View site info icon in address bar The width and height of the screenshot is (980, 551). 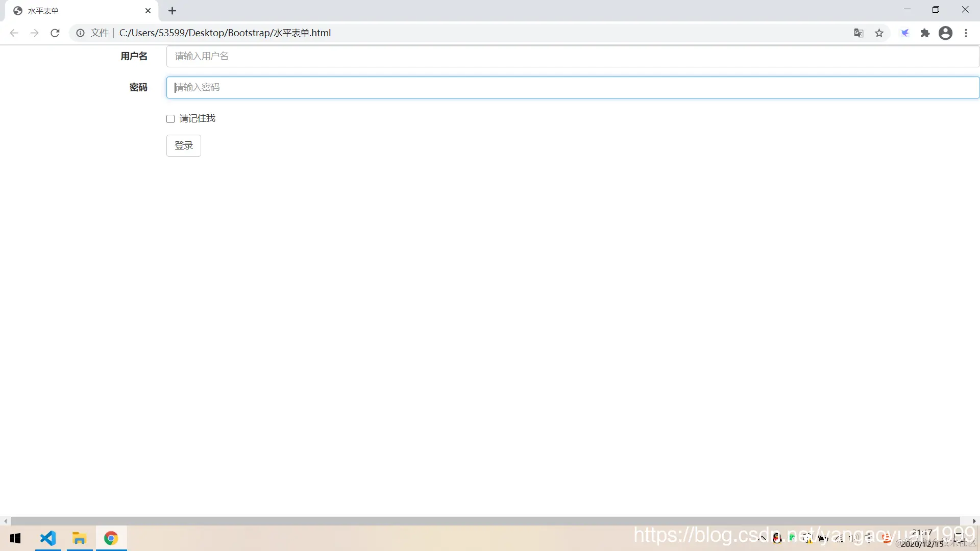click(x=80, y=33)
